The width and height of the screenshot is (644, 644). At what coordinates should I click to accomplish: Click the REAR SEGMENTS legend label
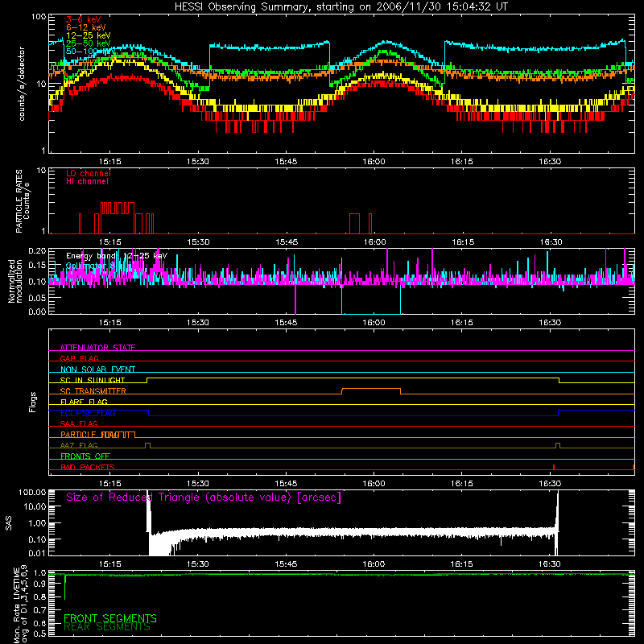pyautogui.click(x=107, y=627)
